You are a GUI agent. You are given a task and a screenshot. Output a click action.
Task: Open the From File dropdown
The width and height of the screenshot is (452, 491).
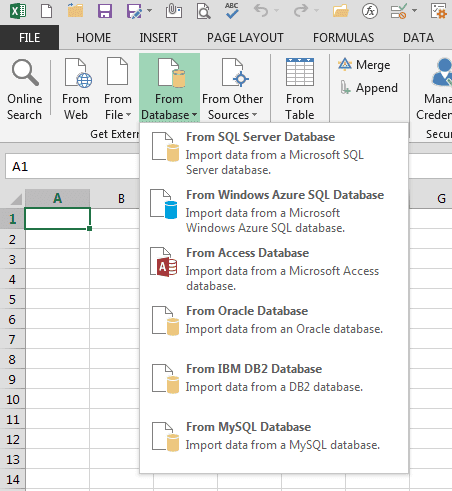click(x=118, y=89)
